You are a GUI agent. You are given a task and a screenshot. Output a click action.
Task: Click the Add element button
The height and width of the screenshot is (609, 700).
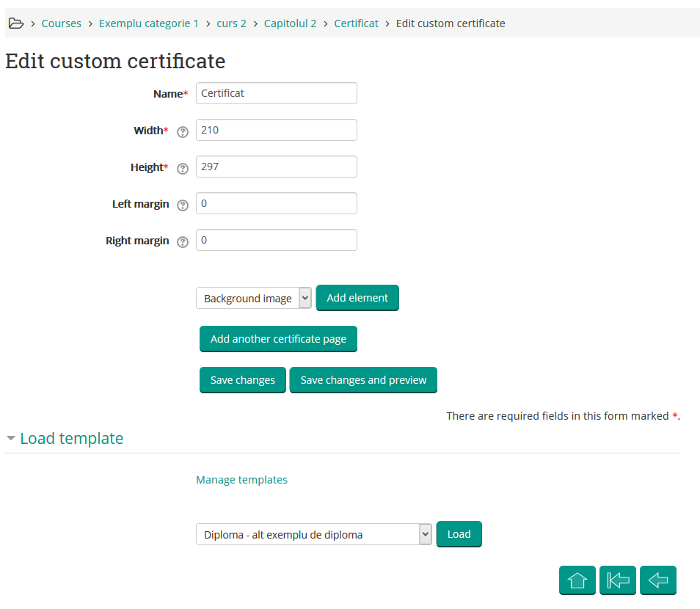point(357,298)
